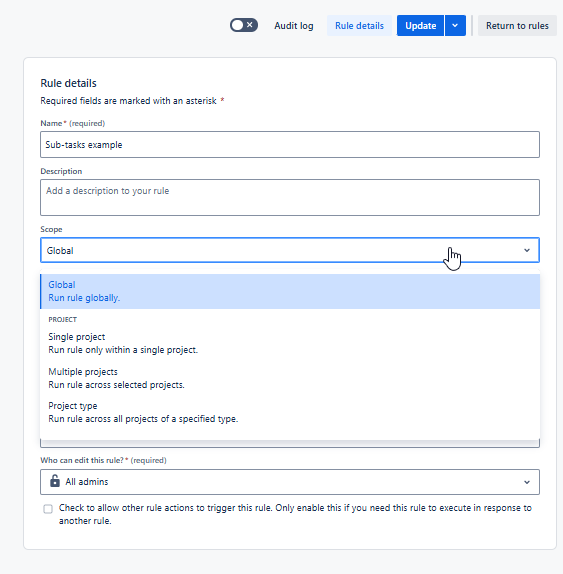
Task: Choose the Multiple projects scope option
Action: click(290, 378)
